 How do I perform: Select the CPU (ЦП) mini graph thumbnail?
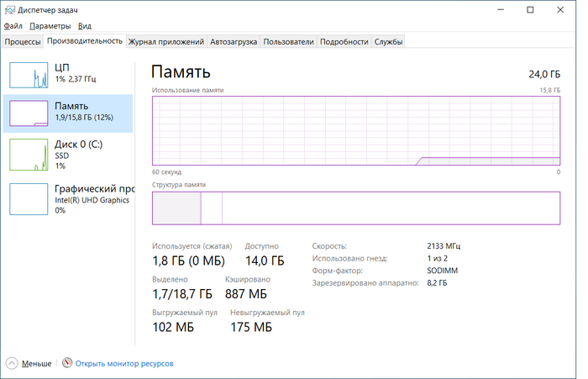[x=29, y=75]
